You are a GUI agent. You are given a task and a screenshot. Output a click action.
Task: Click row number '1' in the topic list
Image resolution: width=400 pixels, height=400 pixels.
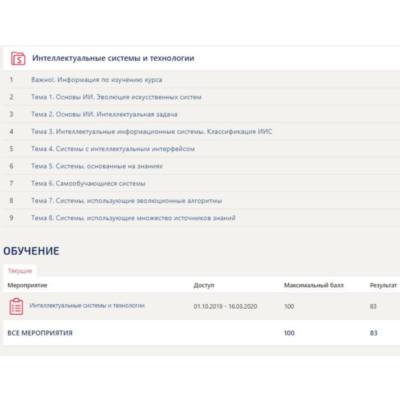11,80
